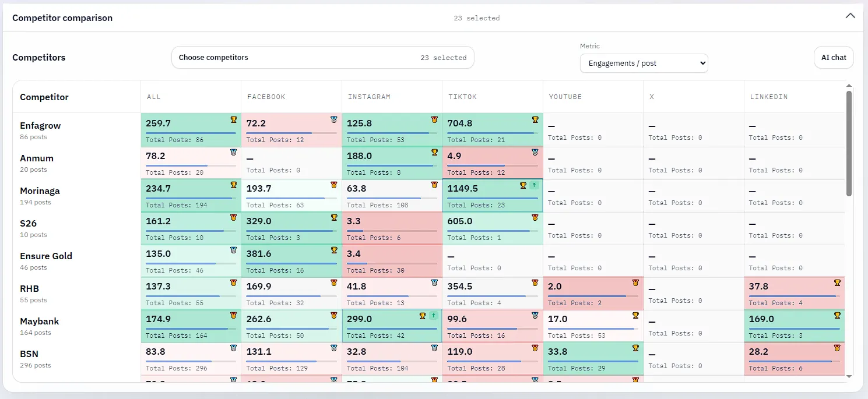Screen dimensions: 868x399
Task: Click the trophy in the 1149.5 cell
Action: [x=523, y=185]
